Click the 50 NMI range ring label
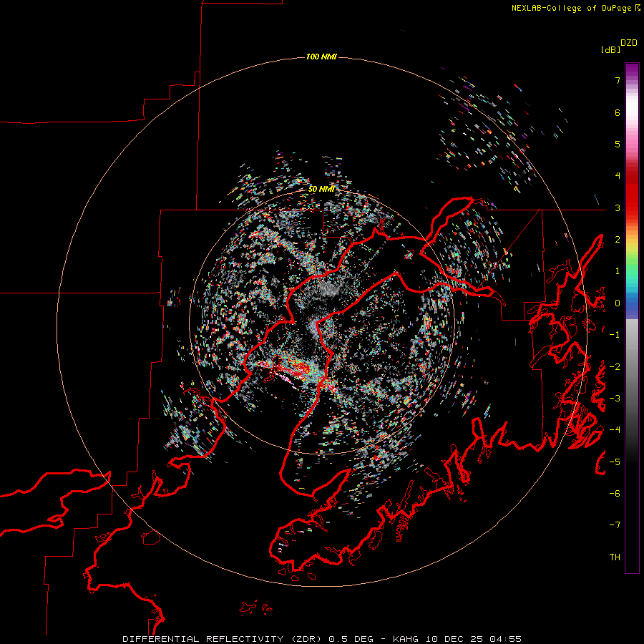Image resolution: width=644 pixels, height=644 pixels. tap(321, 189)
